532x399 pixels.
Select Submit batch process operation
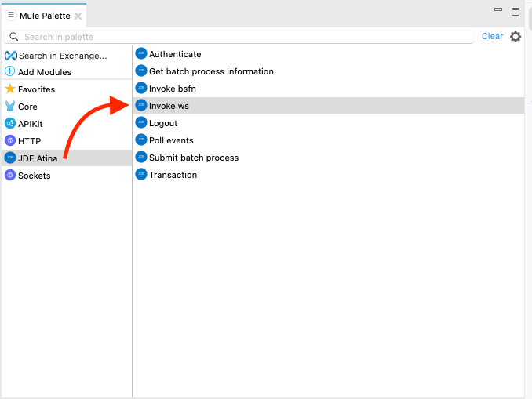[x=193, y=158]
